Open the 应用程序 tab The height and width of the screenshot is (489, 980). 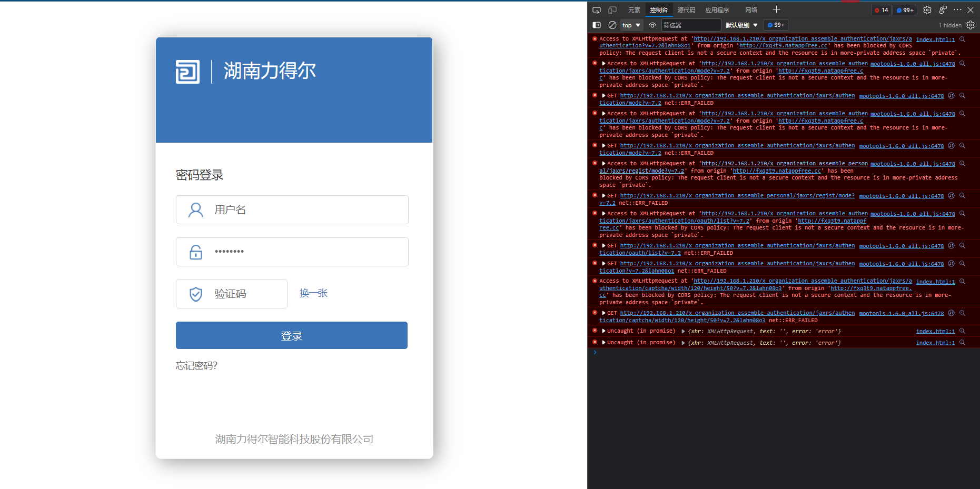[x=717, y=10]
